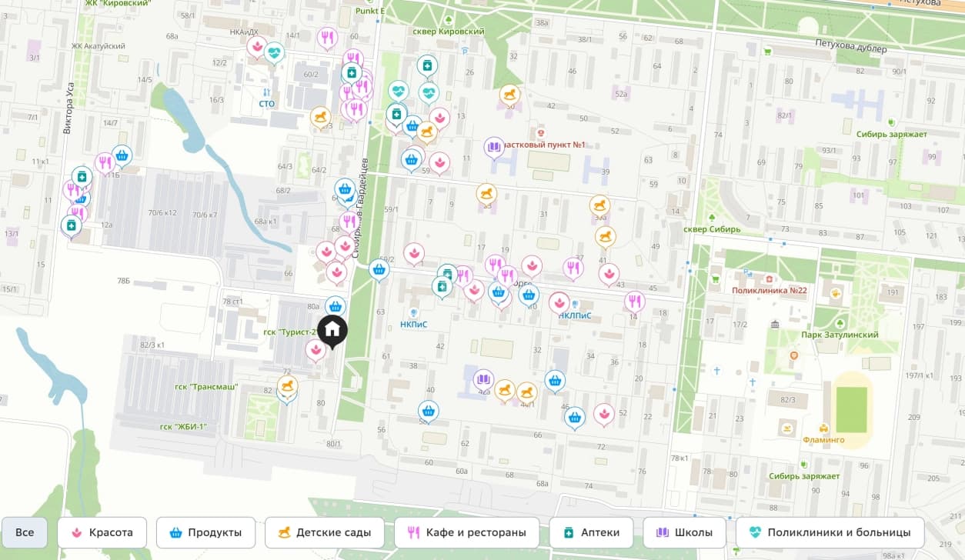The image size is (965, 560).
Task: Show all categories with the Все filter
Action: [25, 532]
